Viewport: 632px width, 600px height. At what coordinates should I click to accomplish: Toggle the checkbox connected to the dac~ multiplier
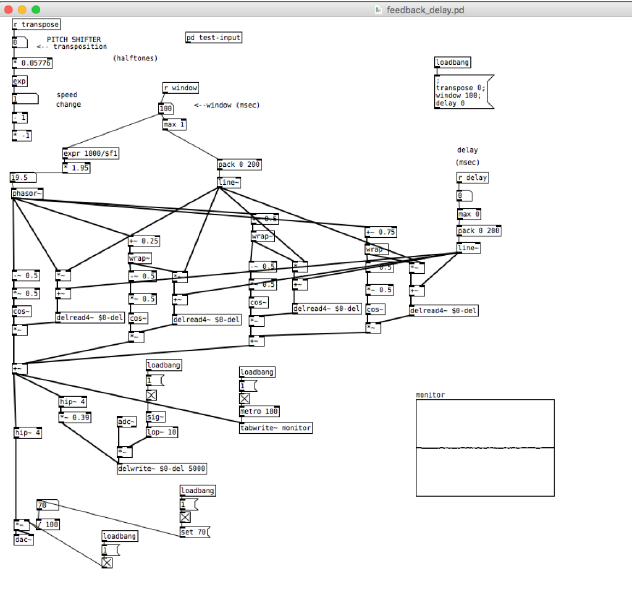107,563
